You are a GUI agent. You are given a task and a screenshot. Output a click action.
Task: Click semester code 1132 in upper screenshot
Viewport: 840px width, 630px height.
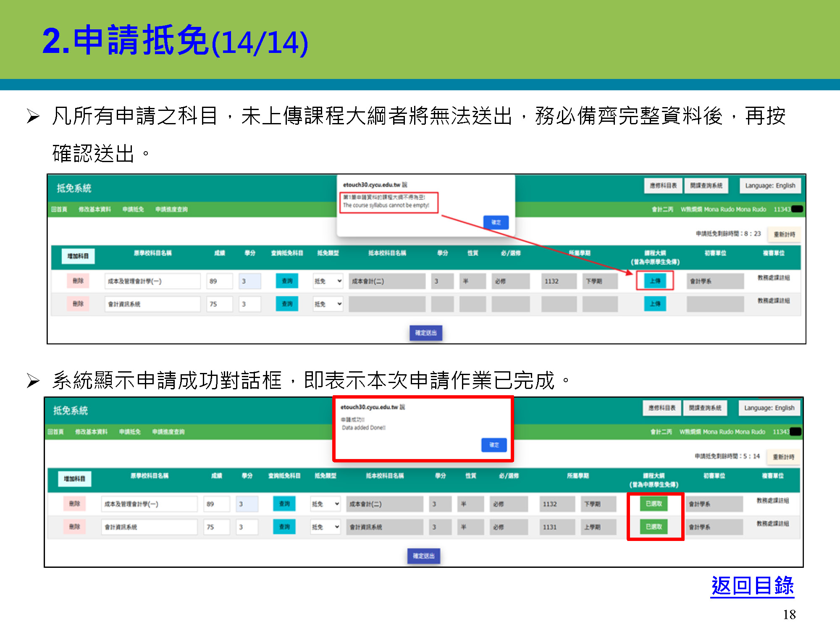(x=559, y=281)
